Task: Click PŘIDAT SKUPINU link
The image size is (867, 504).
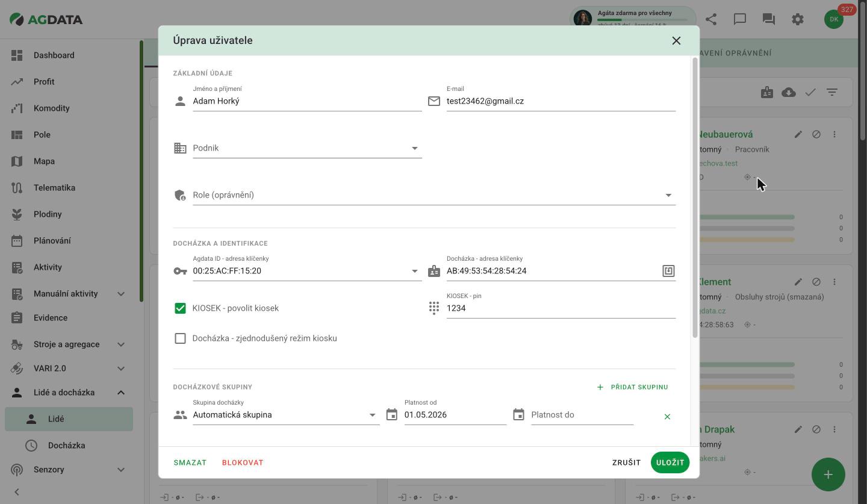Action: (632, 387)
